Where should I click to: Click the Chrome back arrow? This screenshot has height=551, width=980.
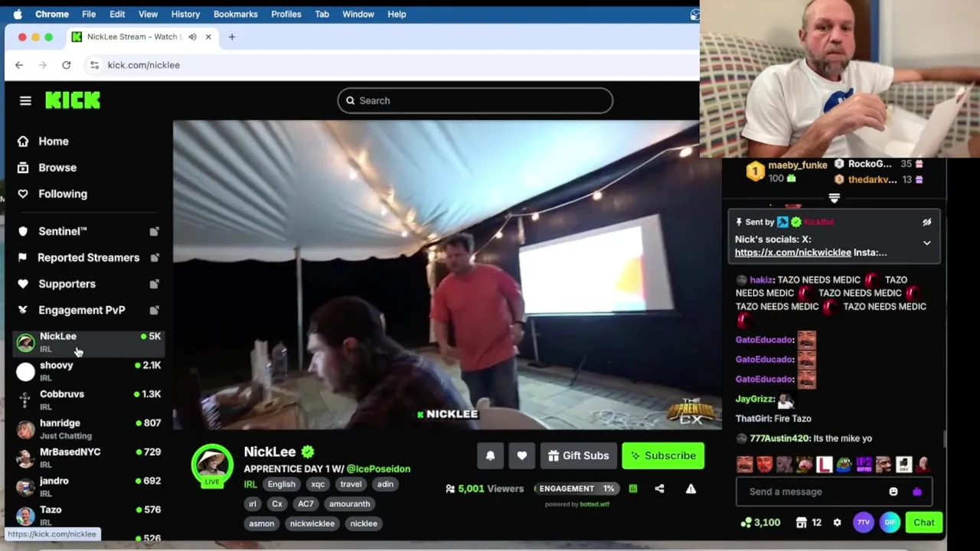[19, 65]
